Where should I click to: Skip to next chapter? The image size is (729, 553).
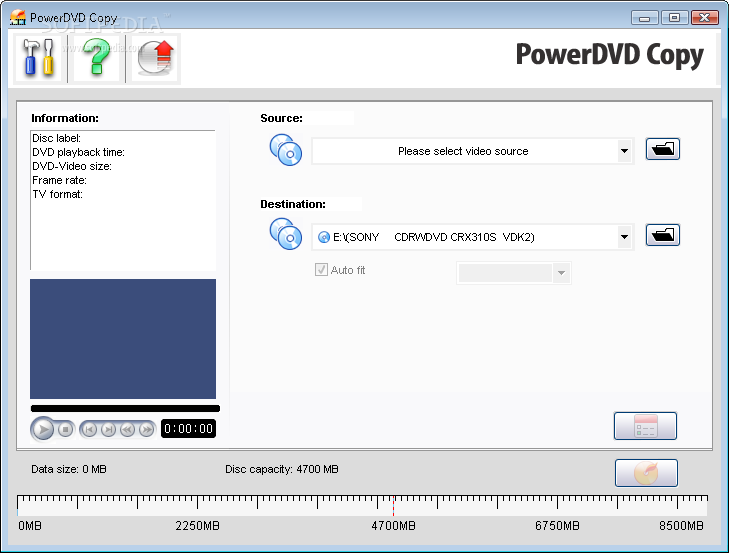tap(108, 429)
